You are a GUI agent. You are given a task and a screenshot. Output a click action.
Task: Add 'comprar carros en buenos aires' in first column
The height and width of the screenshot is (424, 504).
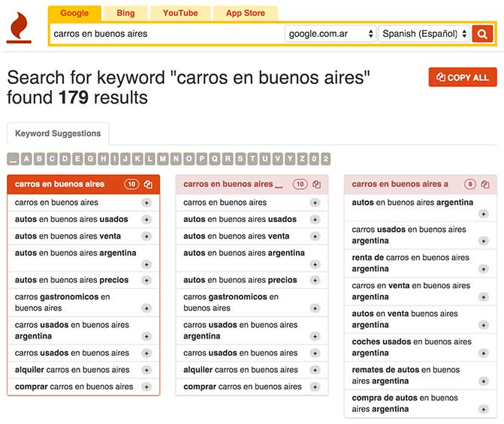click(146, 386)
